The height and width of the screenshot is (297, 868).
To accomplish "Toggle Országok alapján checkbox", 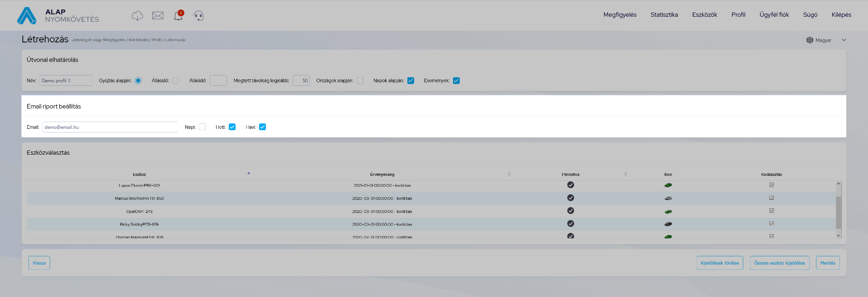I will point(360,81).
